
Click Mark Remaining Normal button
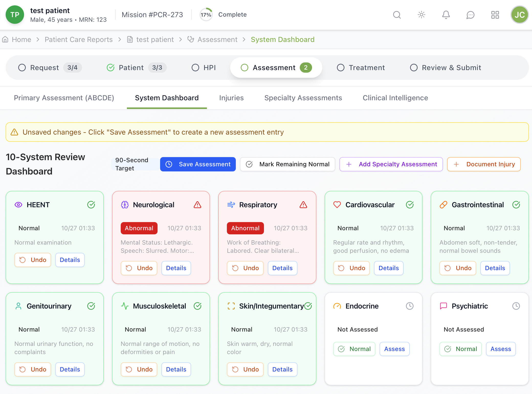(288, 164)
